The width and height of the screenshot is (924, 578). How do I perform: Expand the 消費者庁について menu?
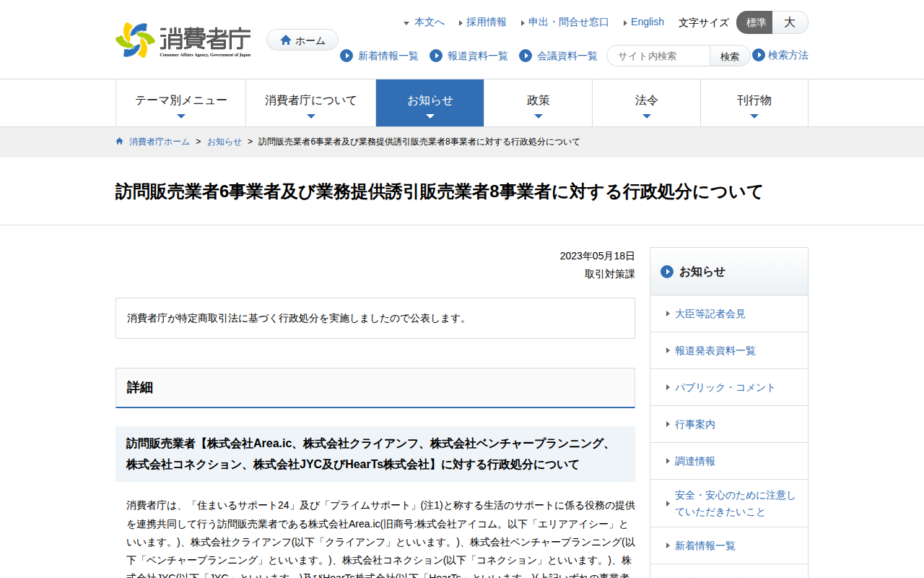coord(311,103)
